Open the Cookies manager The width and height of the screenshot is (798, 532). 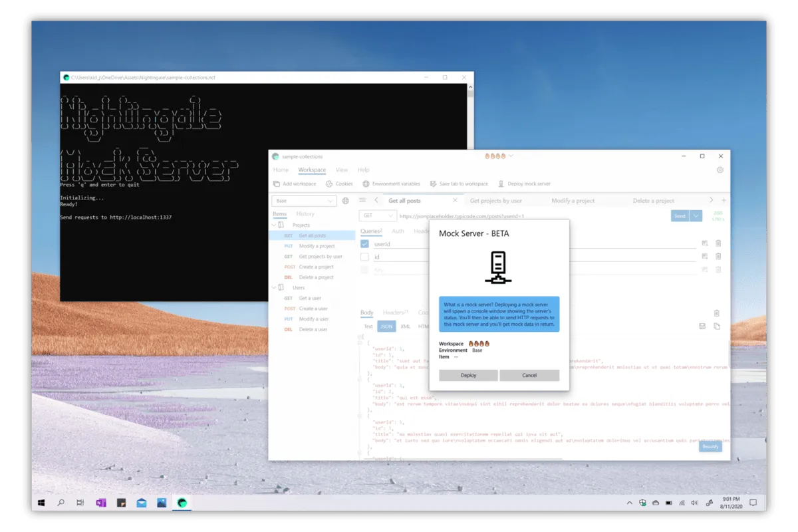click(329, 184)
